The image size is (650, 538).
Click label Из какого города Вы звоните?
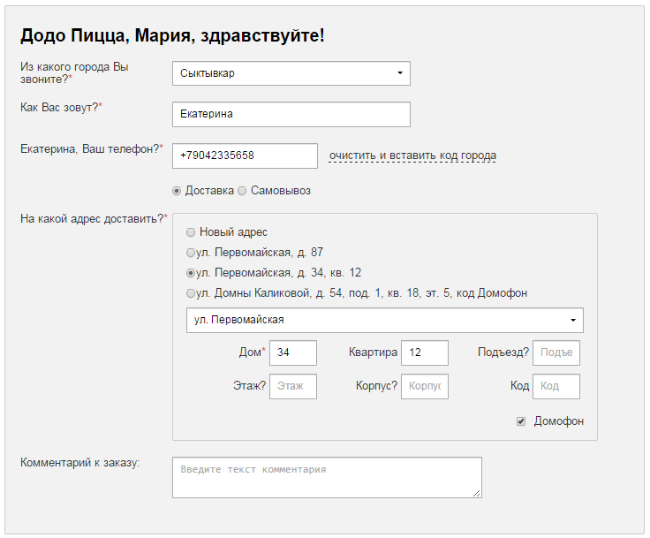pos(74,73)
